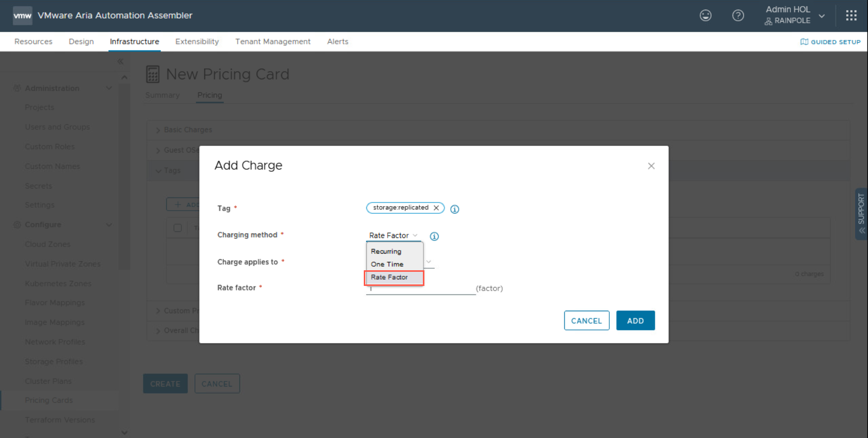Go to the Tenant Management tab
Screen dimensions: 868x438
click(x=273, y=41)
